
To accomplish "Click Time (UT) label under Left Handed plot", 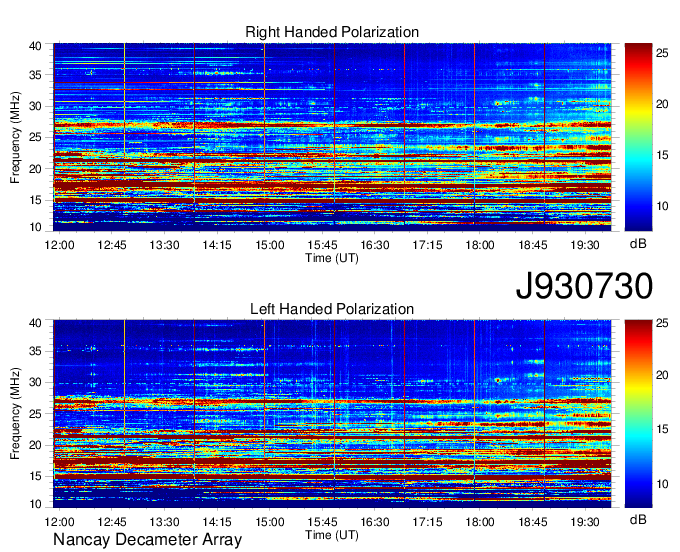I will point(332,535).
